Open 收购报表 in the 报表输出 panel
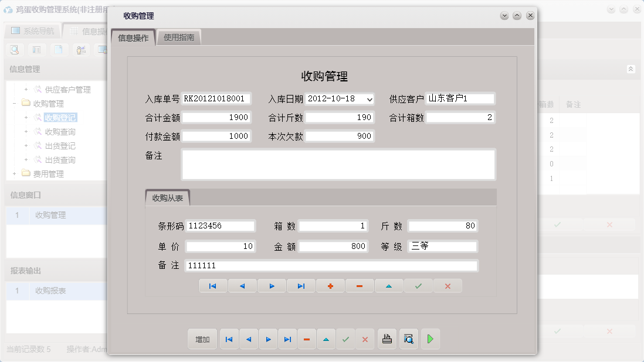This screenshot has width=644, height=362. (x=50, y=290)
